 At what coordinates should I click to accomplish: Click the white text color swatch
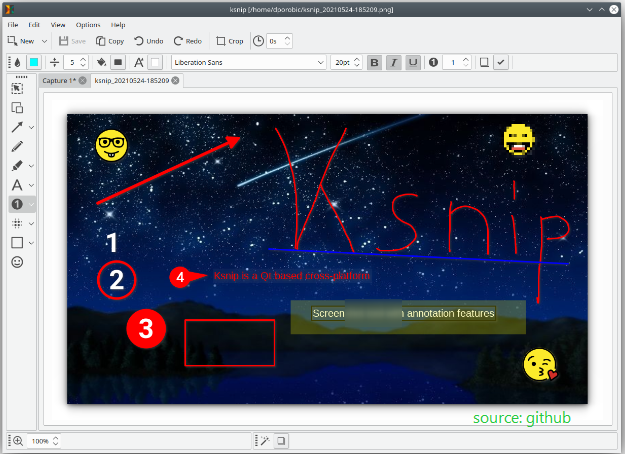pyautogui.click(x=155, y=62)
